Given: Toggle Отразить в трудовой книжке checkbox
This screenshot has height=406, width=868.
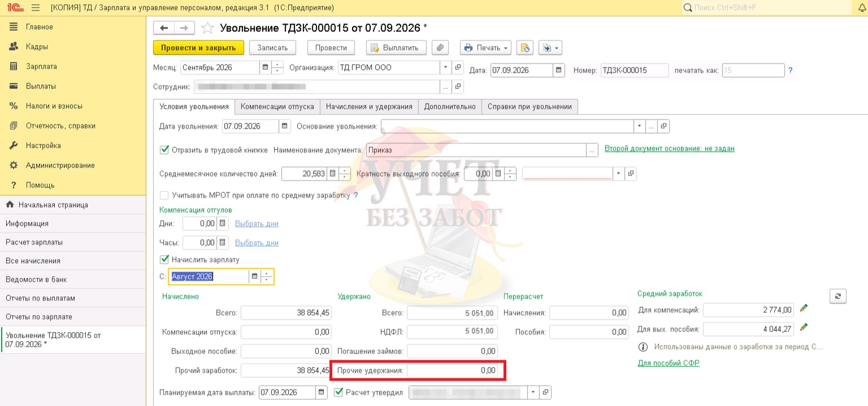Looking at the screenshot, I should (165, 150).
